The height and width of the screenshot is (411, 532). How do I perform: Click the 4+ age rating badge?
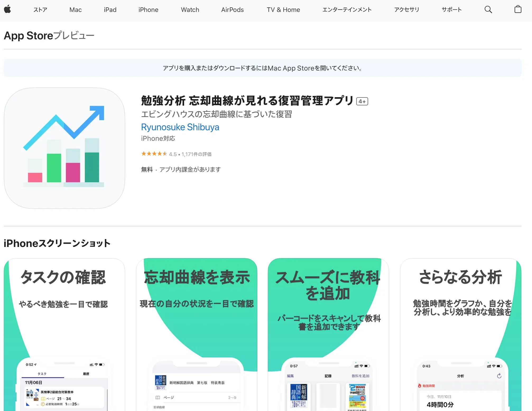[362, 101]
